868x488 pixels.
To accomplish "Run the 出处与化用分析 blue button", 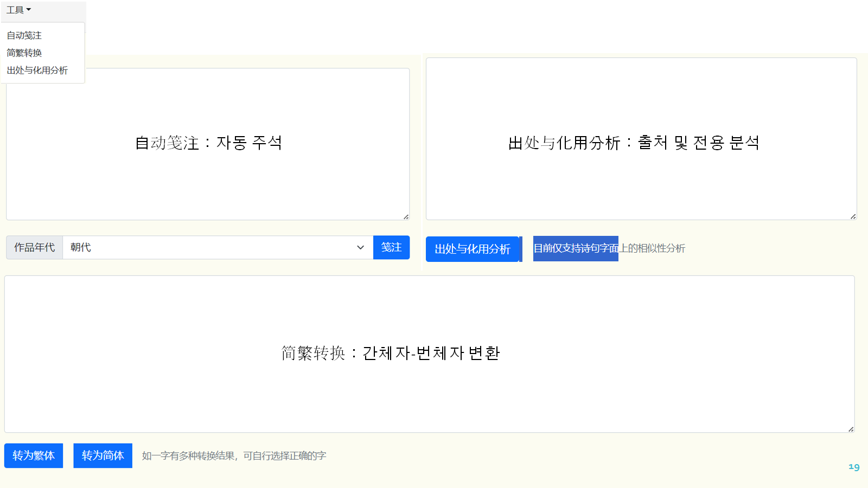I will [x=473, y=249].
